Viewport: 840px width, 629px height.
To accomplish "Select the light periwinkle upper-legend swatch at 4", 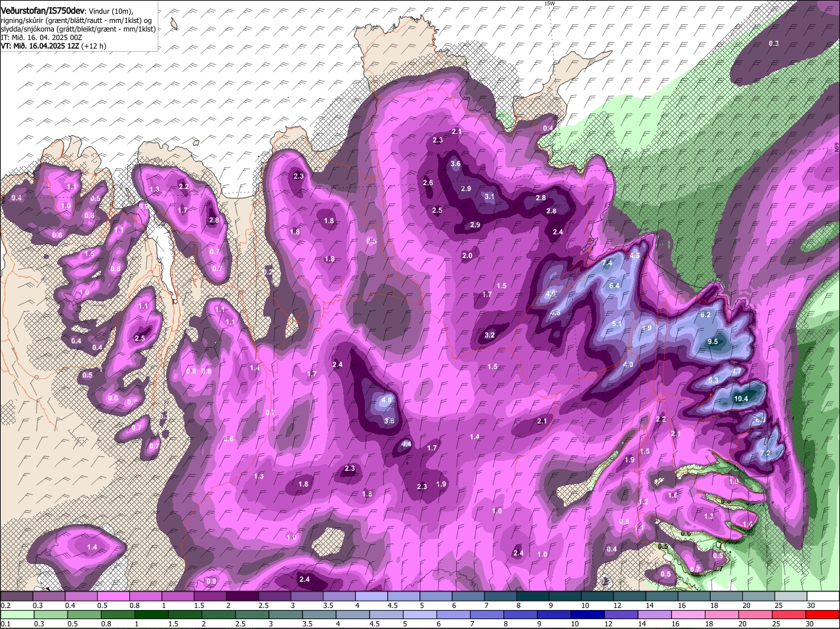I will 371,596.
